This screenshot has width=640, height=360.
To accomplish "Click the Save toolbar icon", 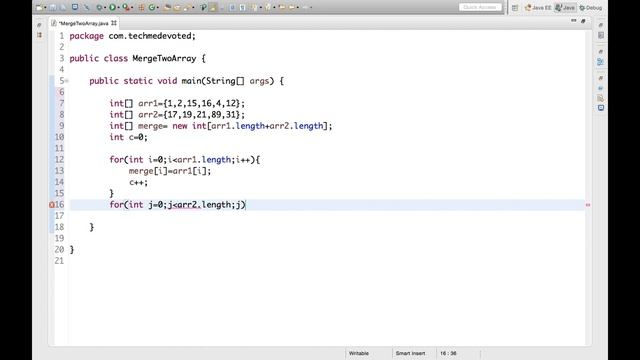I will [53, 7].
